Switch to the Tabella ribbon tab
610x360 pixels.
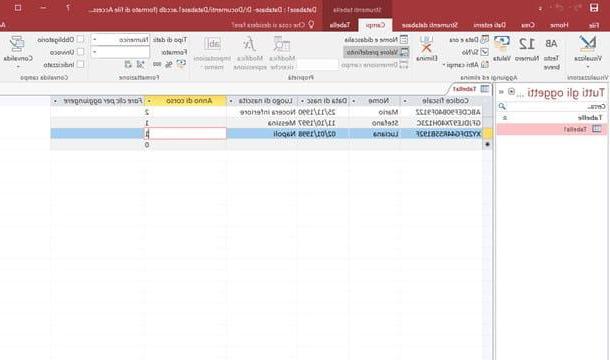[x=340, y=25]
